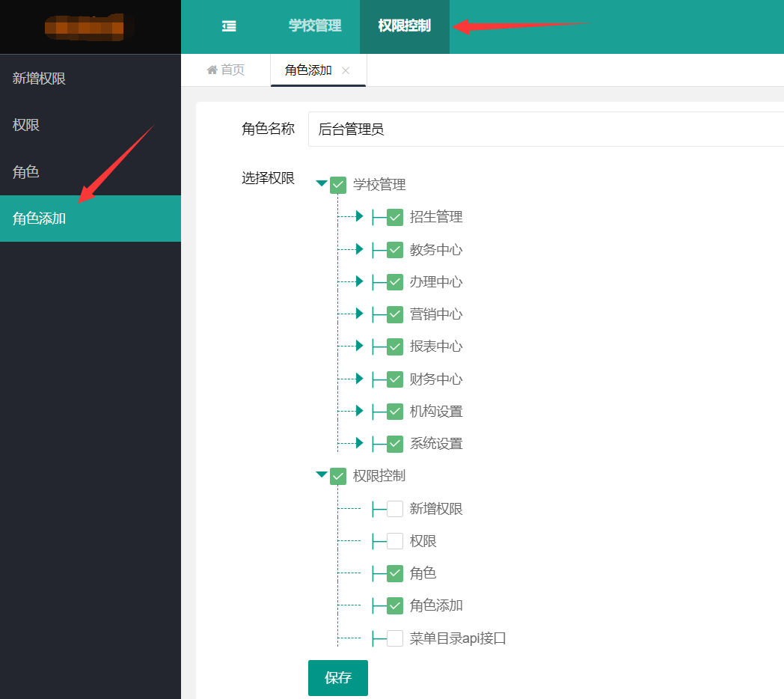Open 角色 in the sidebar
The image size is (784, 699).
click(x=91, y=171)
